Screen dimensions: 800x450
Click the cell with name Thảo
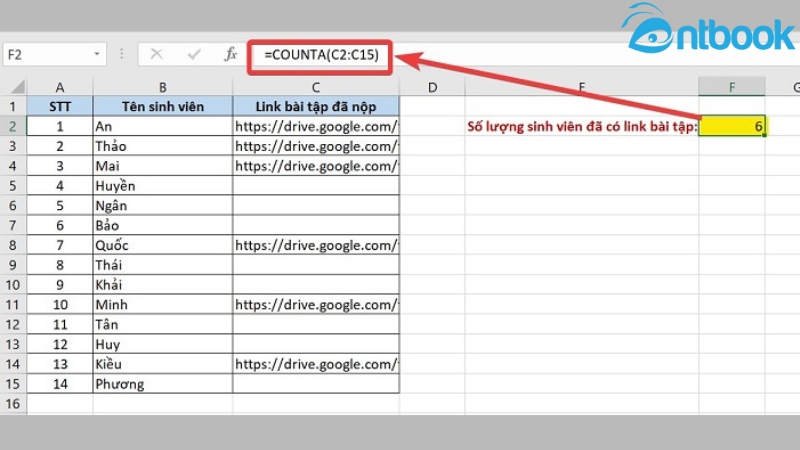pos(163,146)
